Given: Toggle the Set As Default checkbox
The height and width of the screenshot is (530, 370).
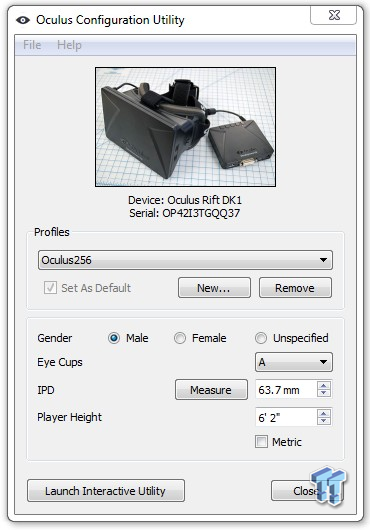Looking at the screenshot, I should (x=50, y=288).
